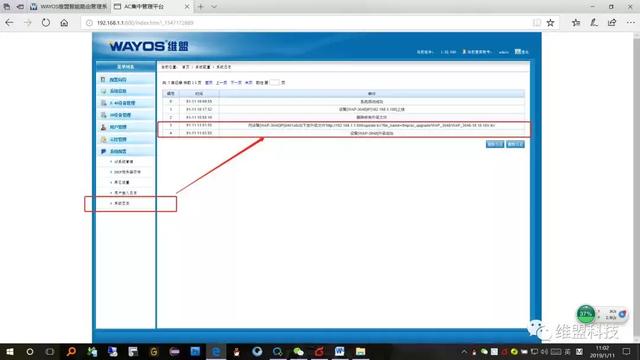Open the browser home page icon

tap(64, 23)
